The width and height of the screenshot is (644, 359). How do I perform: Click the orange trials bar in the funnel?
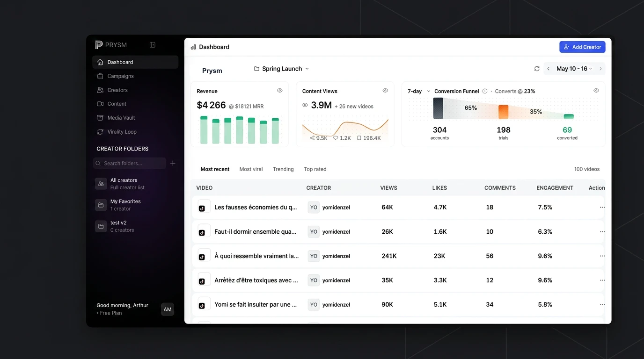tap(503, 112)
